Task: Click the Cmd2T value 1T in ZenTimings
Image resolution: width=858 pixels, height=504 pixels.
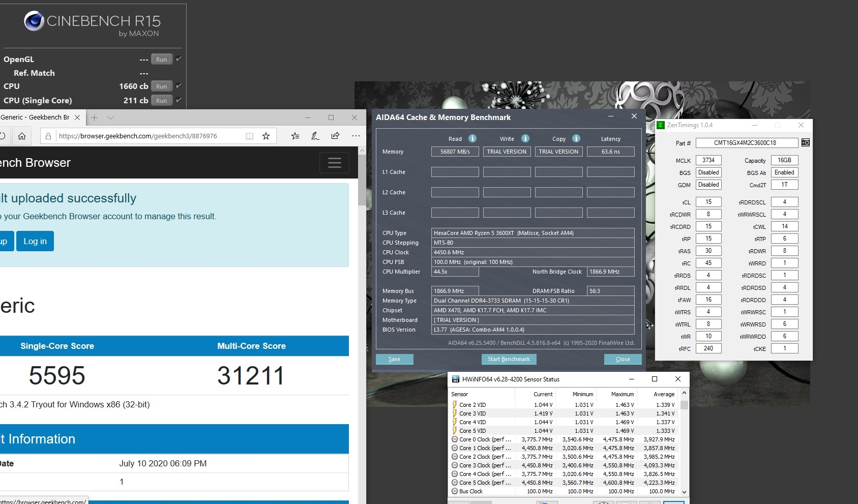Action: point(784,185)
